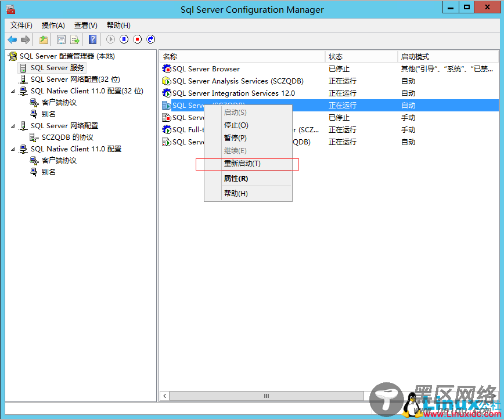Select SQL Server 网络配置(32 位) tree item
The width and height of the screenshot is (504, 420).
tap(75, 79)
